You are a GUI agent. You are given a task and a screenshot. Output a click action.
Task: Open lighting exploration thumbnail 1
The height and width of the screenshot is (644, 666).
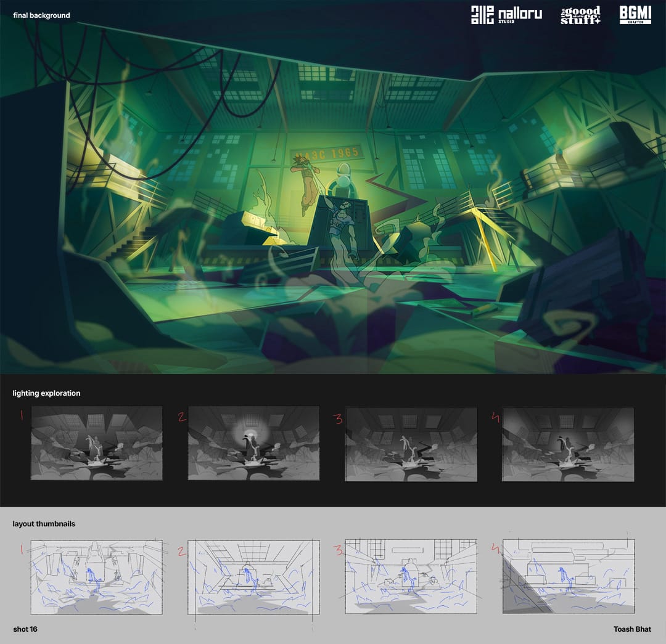coord(96,443)
